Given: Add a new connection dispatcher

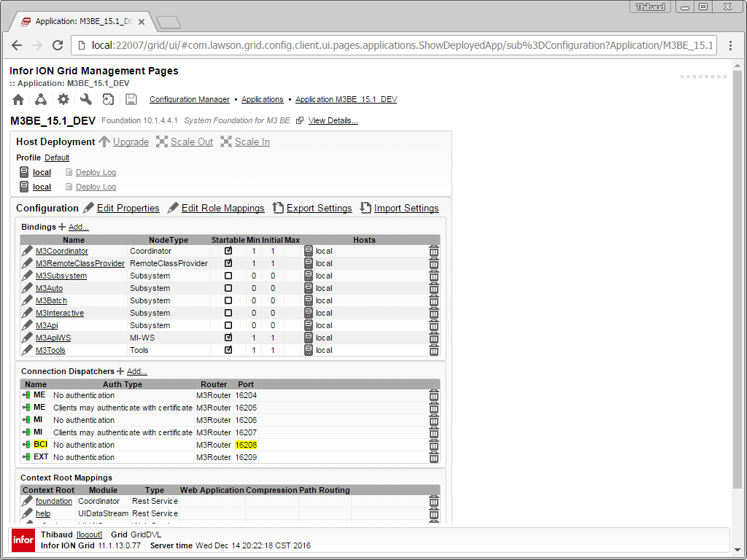Looking at the screenshot, I should (x=136, y=371).
